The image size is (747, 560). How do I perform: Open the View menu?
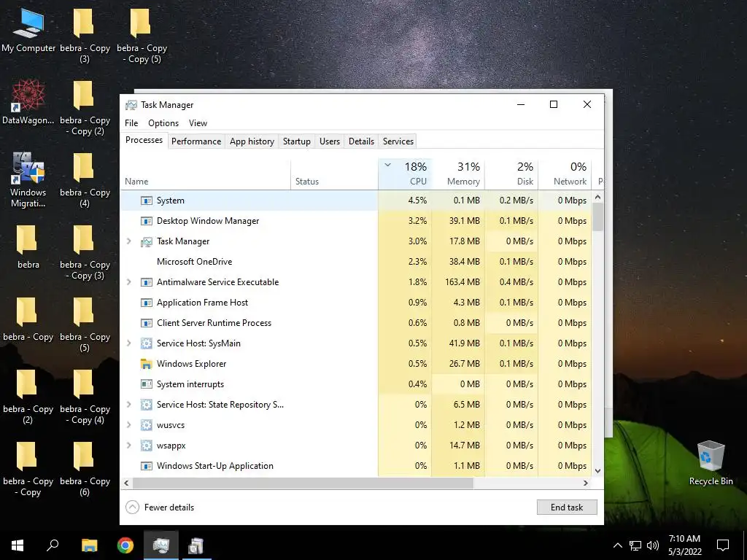(198, 122)
